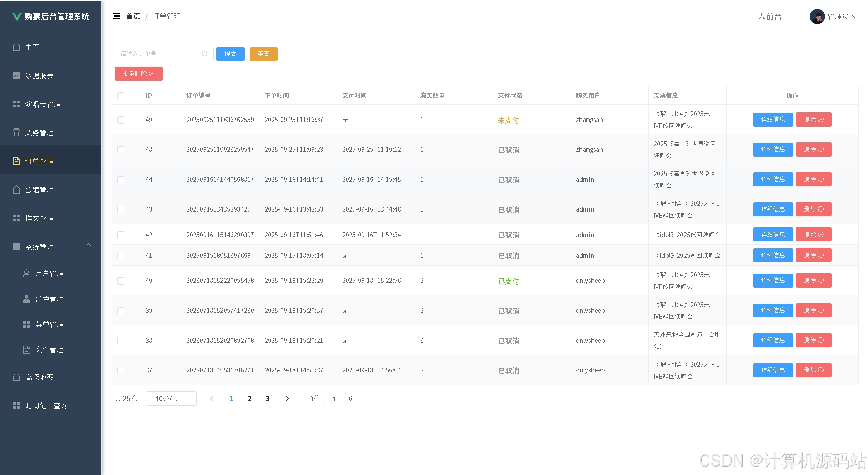Viewport: 868px width, 475px height.
Task: Click the red 批量删除 button
Action: pos(139,74)
